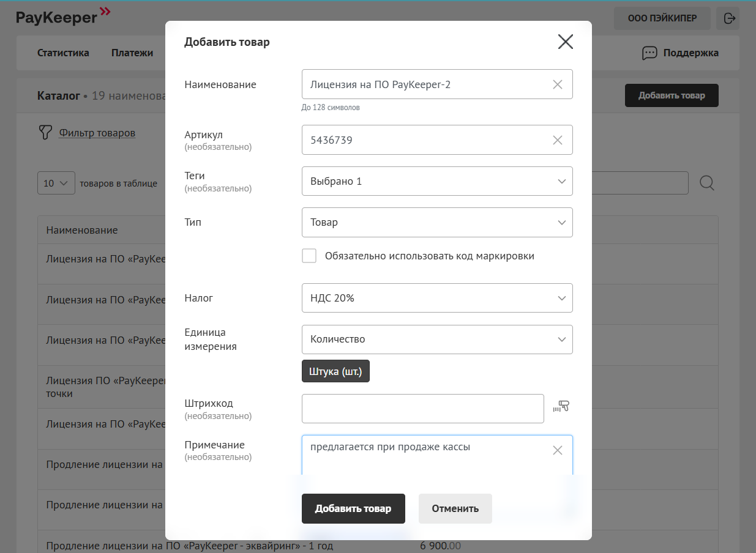Image resolution: width=756 pixels, height=553 pixels.
Task: Click the Примечание text area
Action: click(437, 455)
